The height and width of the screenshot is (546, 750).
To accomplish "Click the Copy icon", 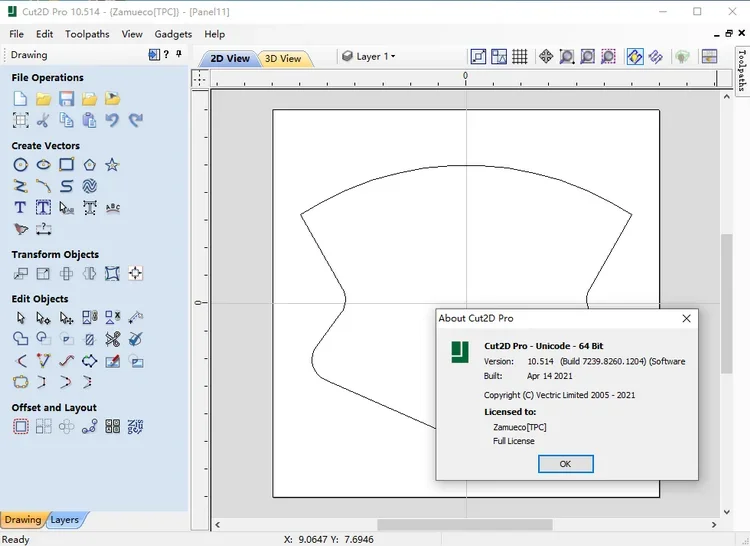I will (x=66, y=120).
